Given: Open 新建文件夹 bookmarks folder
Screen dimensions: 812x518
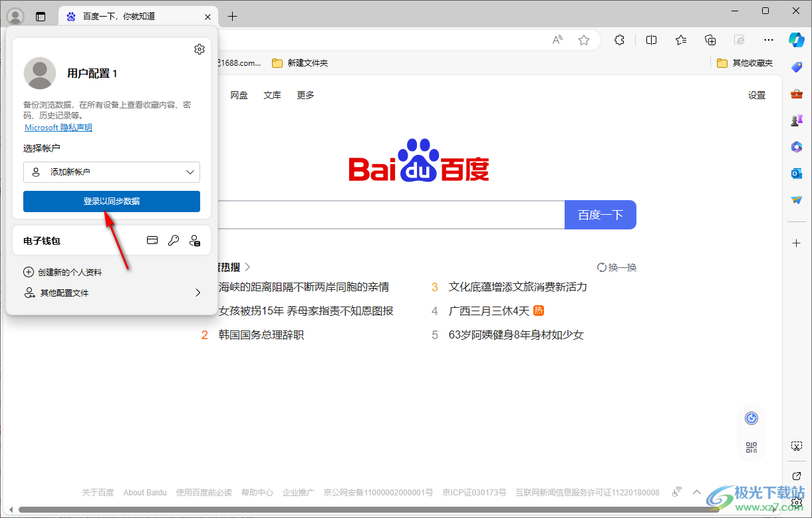Looking at the screenshot, I should coord(300,63).
